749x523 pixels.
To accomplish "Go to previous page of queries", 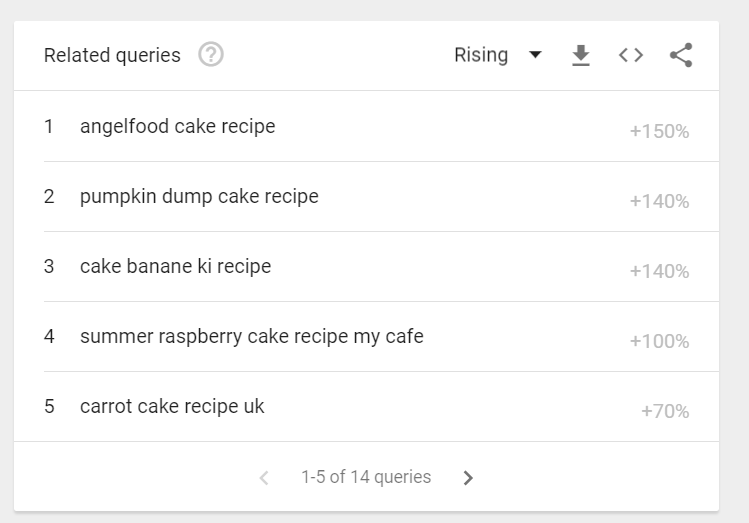I will pos(264,478).
